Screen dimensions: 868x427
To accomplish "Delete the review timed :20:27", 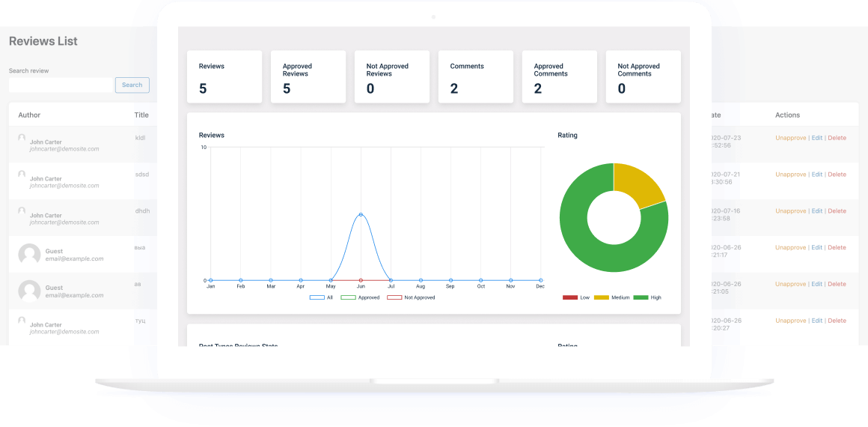I will [x=837, y=321].
